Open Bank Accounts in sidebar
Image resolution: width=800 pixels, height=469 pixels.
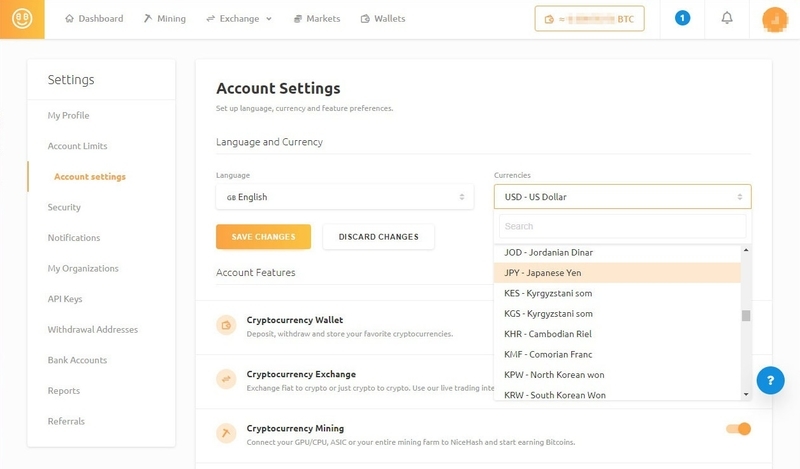pyautogui.click(x=78, y=360)
